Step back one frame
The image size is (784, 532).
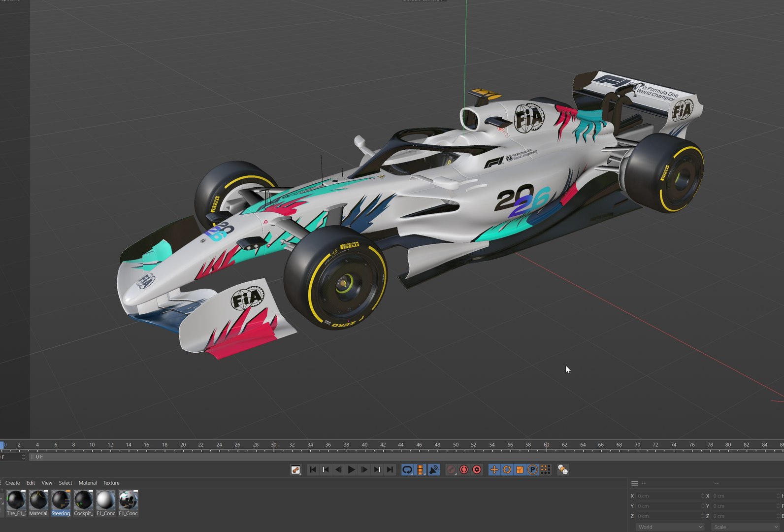(x=338, y=470)
